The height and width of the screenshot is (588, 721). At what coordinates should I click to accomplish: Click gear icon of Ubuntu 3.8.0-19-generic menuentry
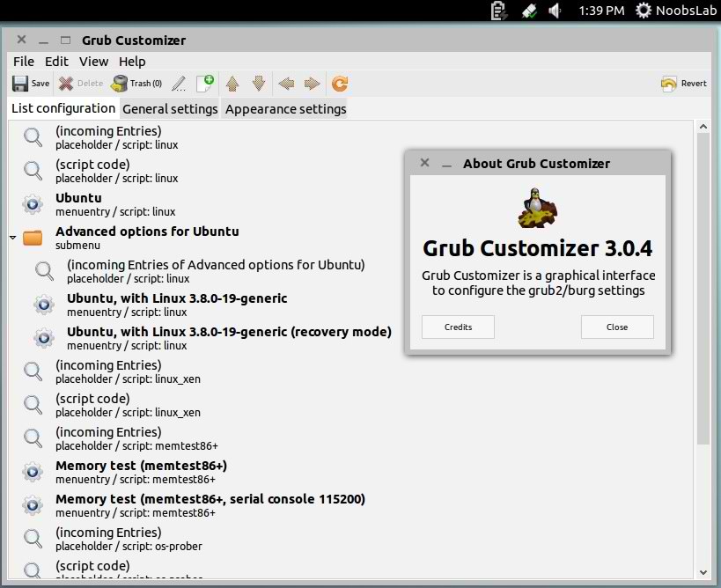point(44,305)
